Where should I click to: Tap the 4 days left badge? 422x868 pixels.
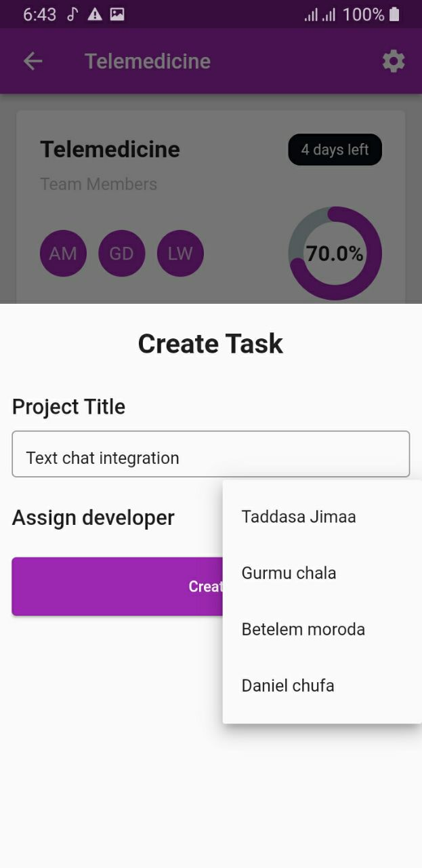(x=335, y=149)
